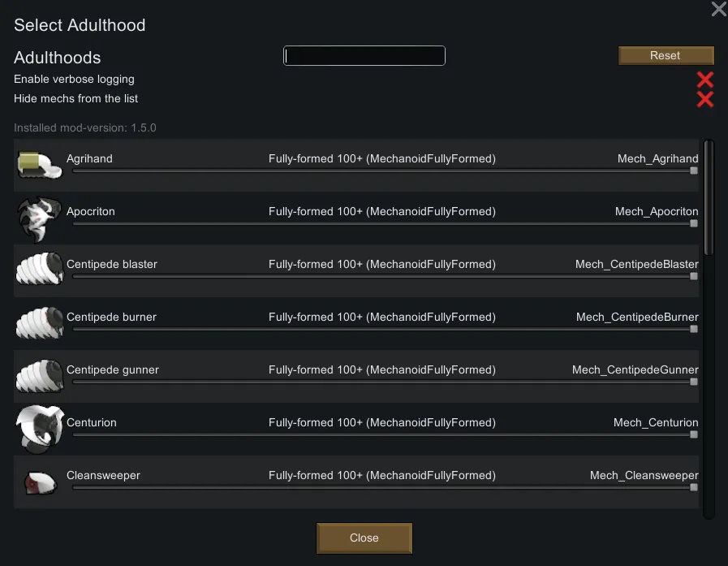Click the Adulthoods search text field
This screenshot has width=728, height=566.
coord(364,56)
